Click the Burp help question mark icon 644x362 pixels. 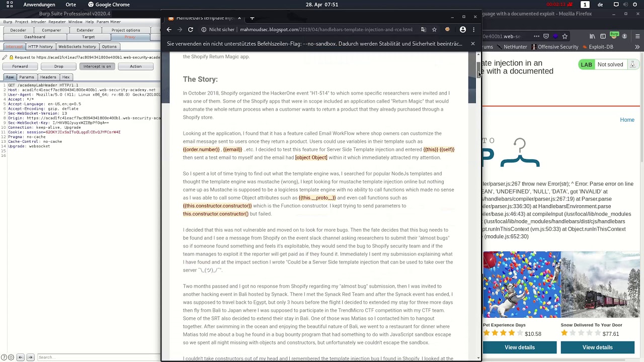point(4,357)
